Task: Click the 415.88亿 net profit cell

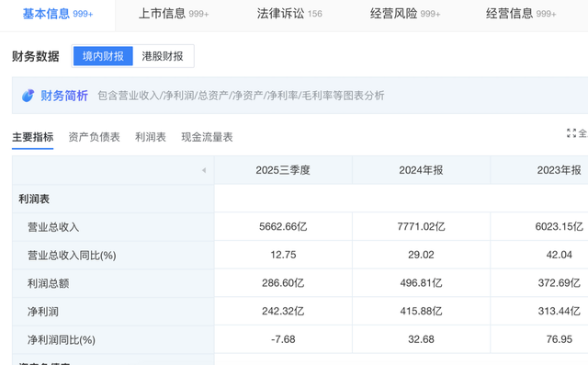Action: (x=421, y=311)
